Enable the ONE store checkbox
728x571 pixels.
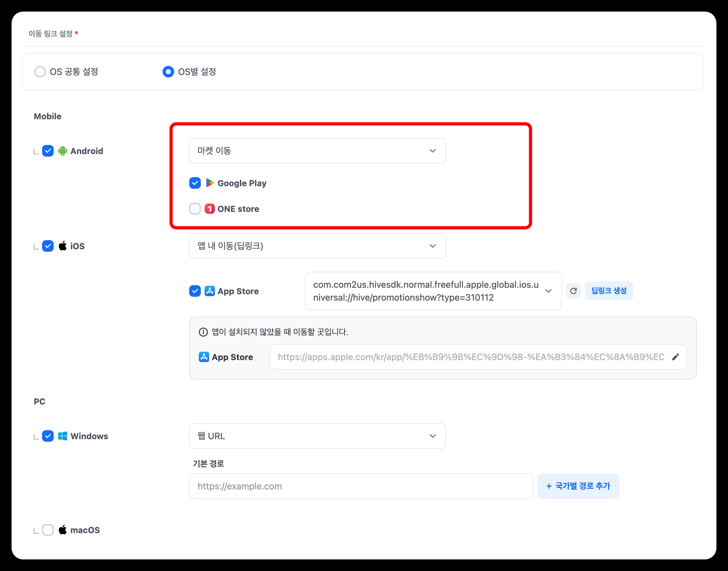[195, 209]
